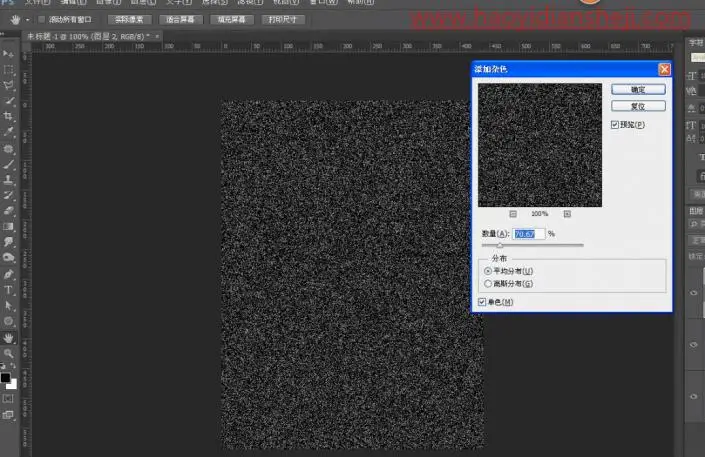
Task: Select the Eyedropper tool
Action: click(8, 132)
